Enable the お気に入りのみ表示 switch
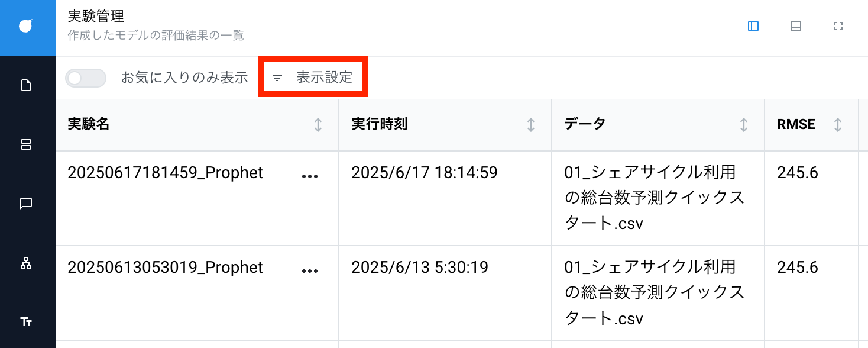 point(86,78)
